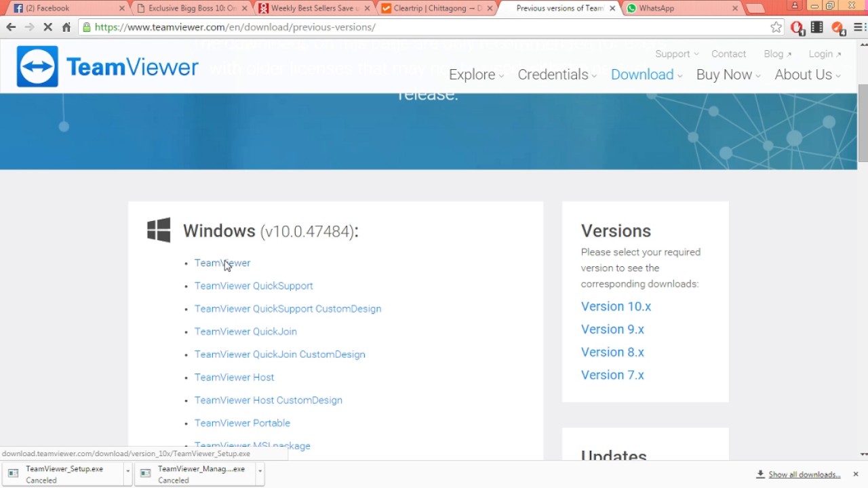868x488 pixels.
Task: Stop loading the page with the X button
Action: (48, 27)
